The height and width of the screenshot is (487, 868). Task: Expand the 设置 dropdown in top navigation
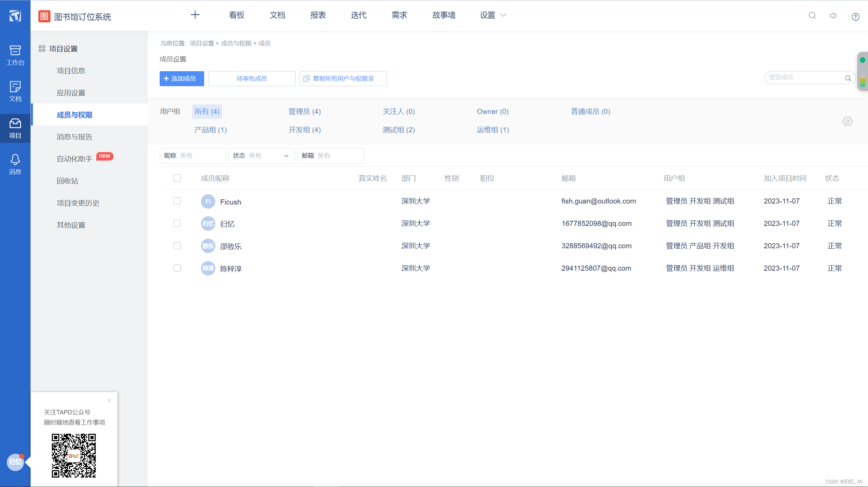click(493, 15)
